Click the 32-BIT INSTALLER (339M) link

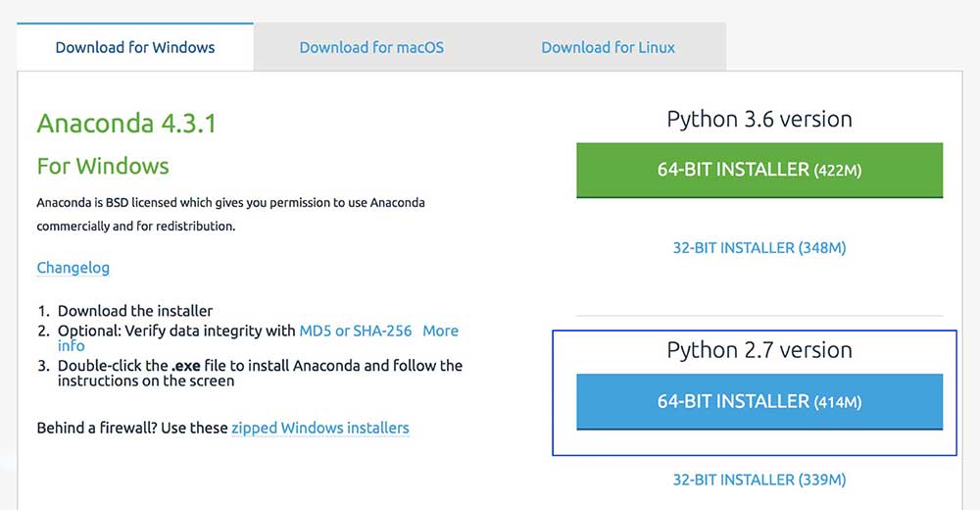point(759,480)
